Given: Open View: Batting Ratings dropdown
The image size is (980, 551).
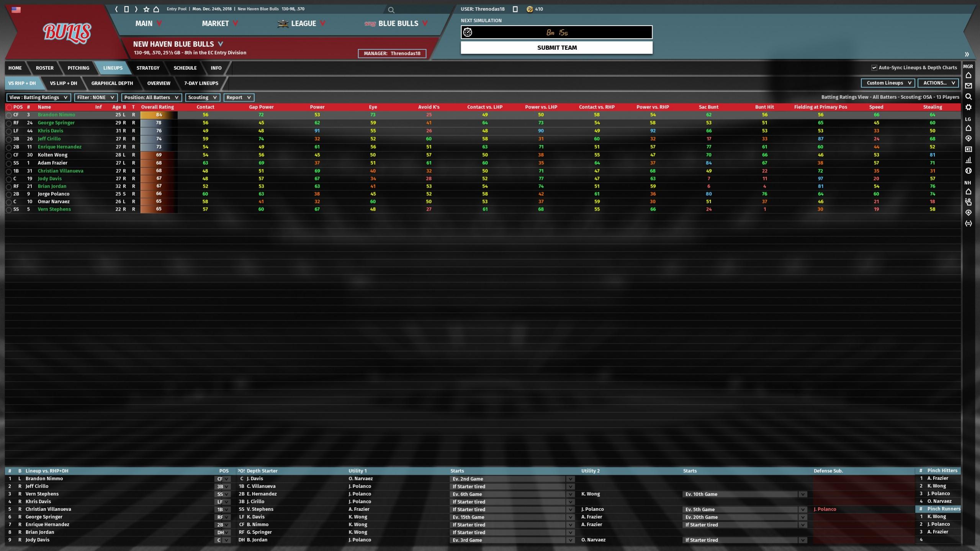Looking at the screenshot, I should (x=38, y=97).
